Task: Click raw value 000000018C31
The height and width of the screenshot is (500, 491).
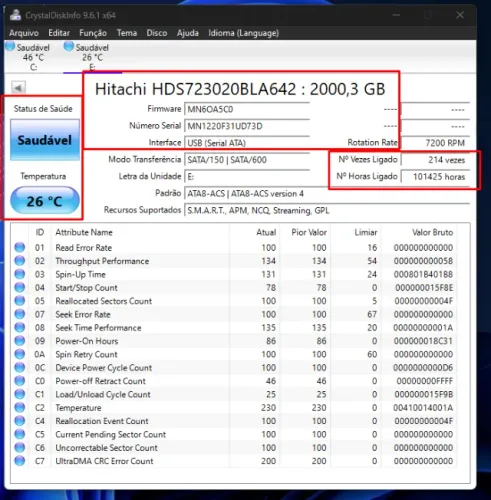Action: coord(423,341)
